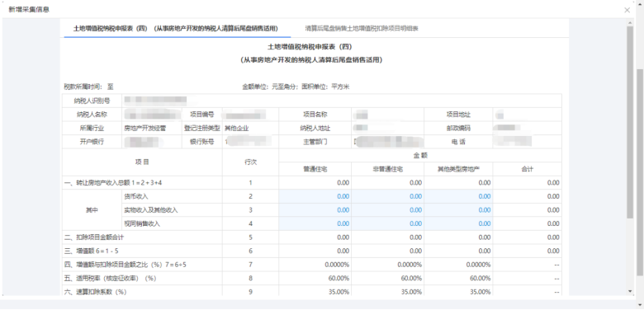Image resolution: width=644 pixels, height=310 pixels.
Task: Click 项目名称 label
Action: point(315,115)
